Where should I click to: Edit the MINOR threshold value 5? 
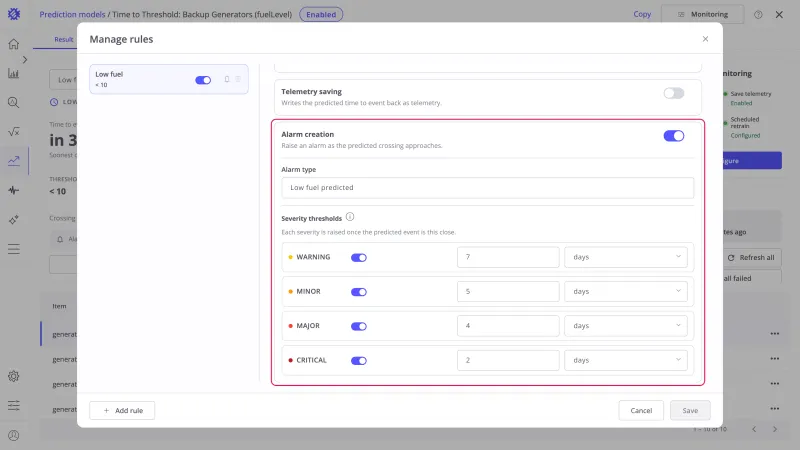click(x=508, y=291)
